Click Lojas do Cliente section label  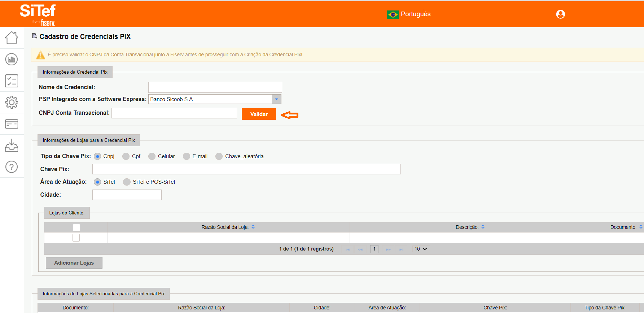pyautogui.click(x=67, y=213)
